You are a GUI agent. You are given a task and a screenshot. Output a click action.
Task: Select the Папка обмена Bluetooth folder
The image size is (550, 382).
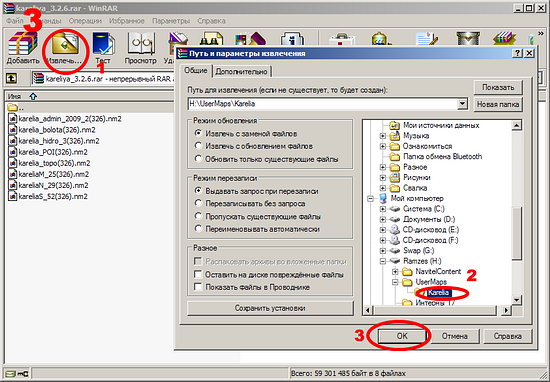pos(442,156)
